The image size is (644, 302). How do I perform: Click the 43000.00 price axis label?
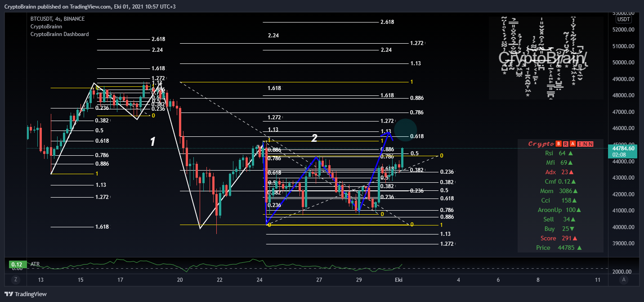[x=623, y=178]
